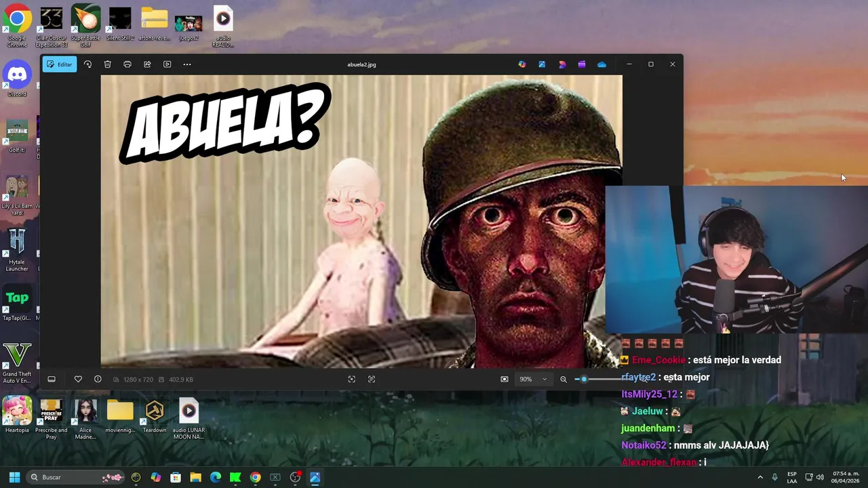868x488 pixels.
Task: Open the three-dots more options menu
Action: point(187,64)
